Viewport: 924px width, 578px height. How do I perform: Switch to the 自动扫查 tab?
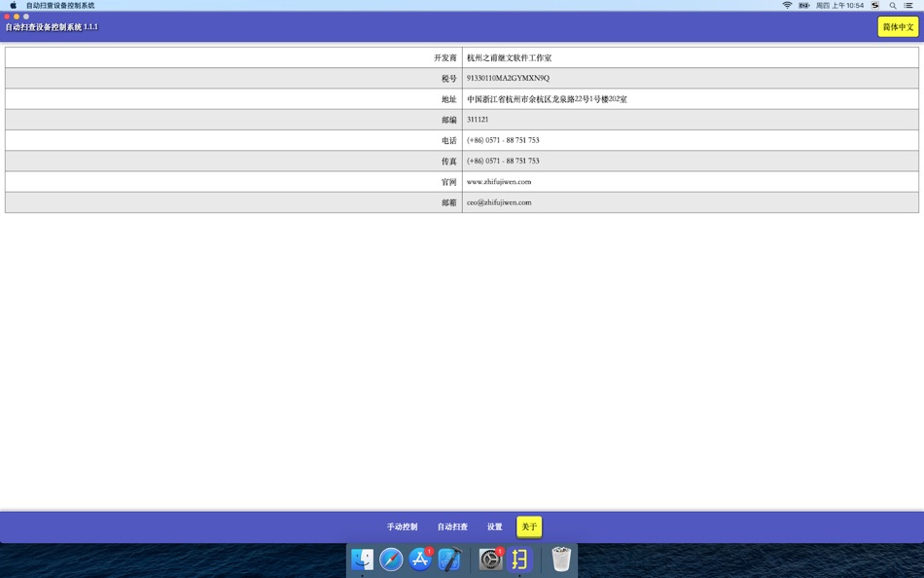(452, 526)
